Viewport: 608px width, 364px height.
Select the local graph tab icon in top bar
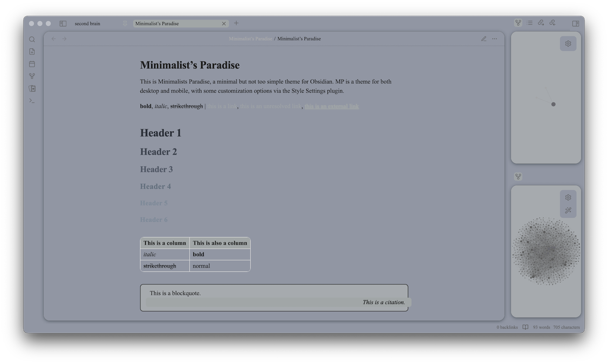click(x=518, y=23)
